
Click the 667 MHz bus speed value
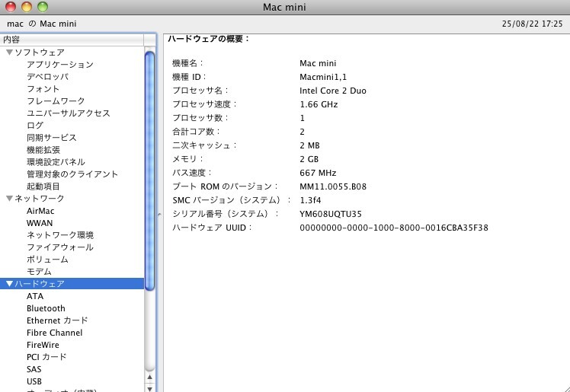[318, 173]
